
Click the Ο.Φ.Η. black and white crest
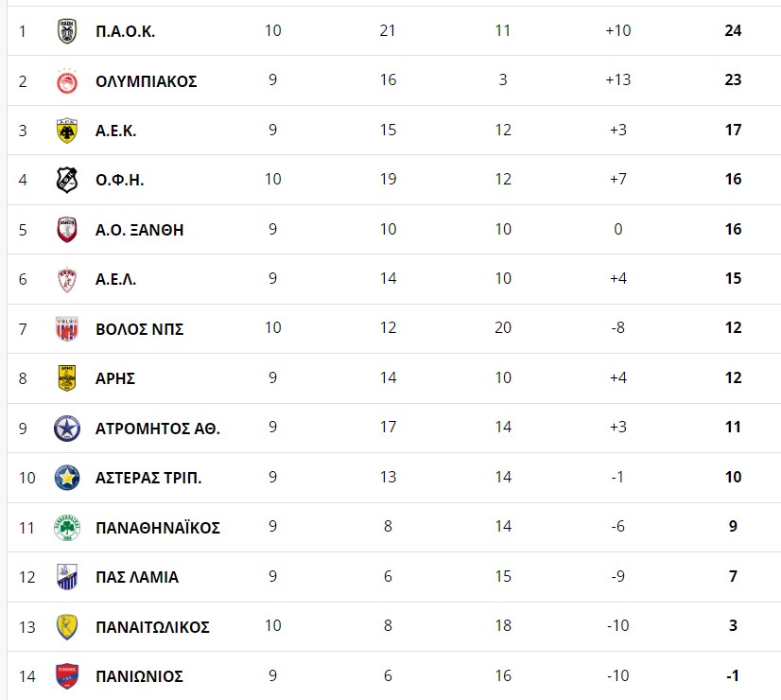pyautogui.click(x=67, y=180)
